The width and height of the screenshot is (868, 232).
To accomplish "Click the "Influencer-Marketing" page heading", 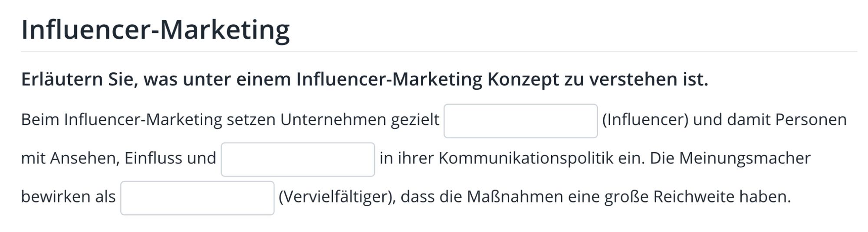I will coord(155,29).
